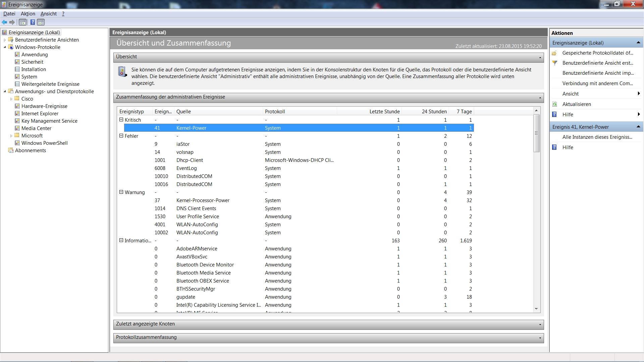
Task: Click the blue back arrow in the toolbar
Action: click(x=4, y=22)
